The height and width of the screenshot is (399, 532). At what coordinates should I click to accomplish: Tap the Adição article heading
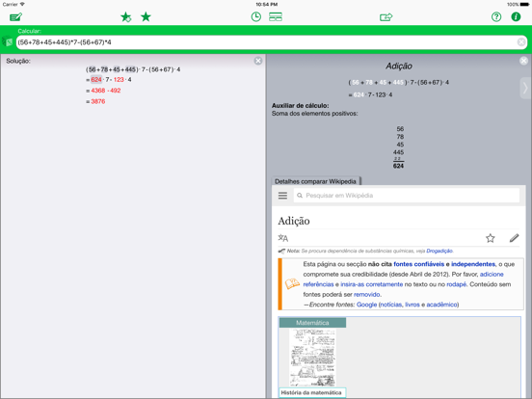(294, 221)
